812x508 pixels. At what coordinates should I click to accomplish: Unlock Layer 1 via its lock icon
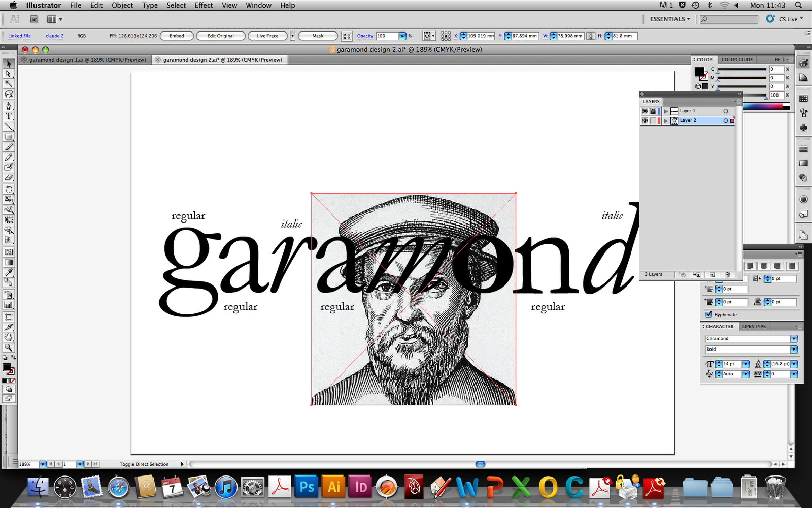pyautogui.click(x=653, y=111)
